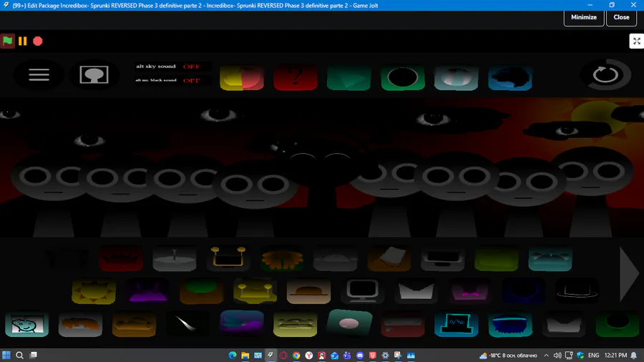644x362 pixels.
Task: Toggle alt mr. black sound OFF switch
Action: tap(191, 80)
